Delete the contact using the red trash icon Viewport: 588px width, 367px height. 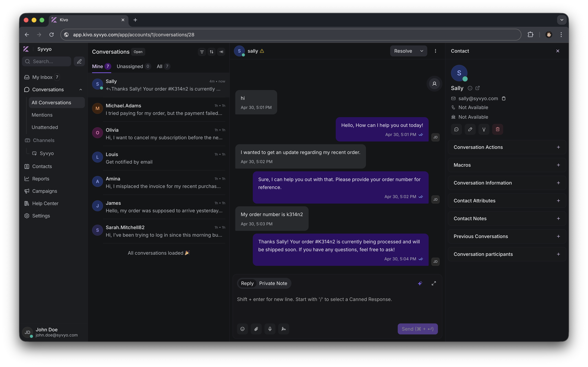coord(498,129)
